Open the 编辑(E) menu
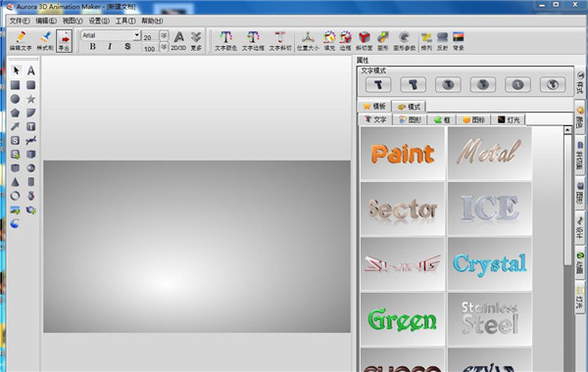 click(46, 21)
